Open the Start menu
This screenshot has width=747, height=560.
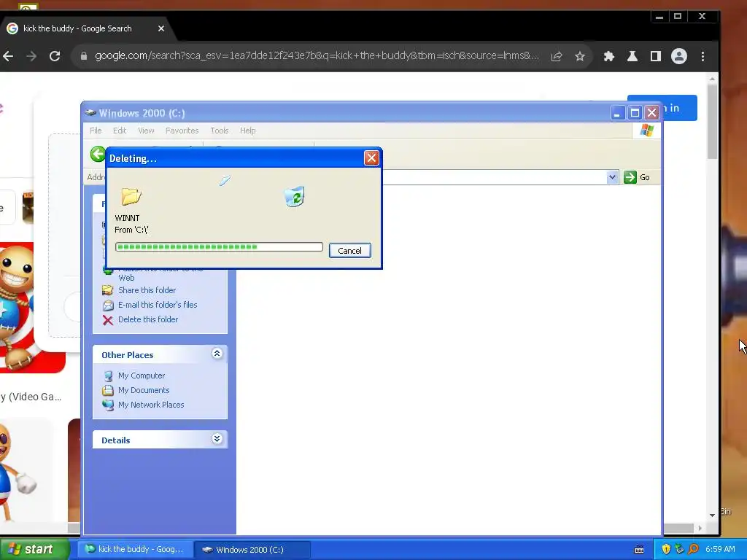point(35,549)
